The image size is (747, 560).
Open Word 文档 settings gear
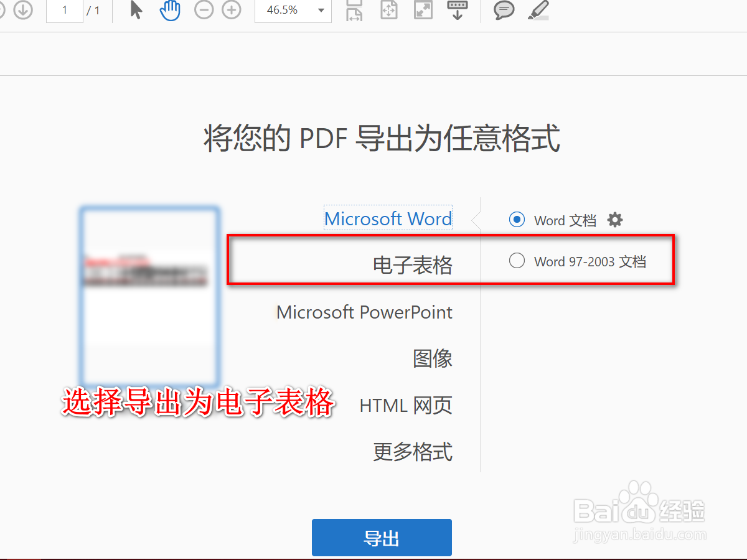pyautogui.click(x=615, y=220)
